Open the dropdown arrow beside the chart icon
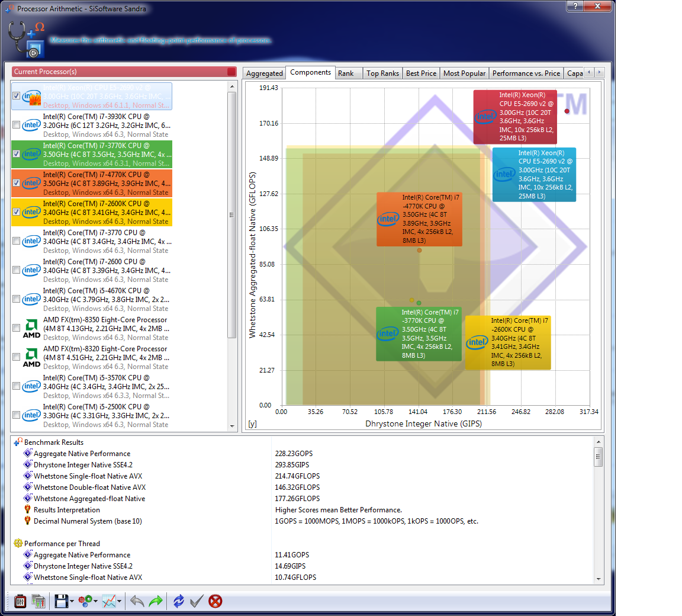Viewport: 682px width, 616px height. (120, 602)
